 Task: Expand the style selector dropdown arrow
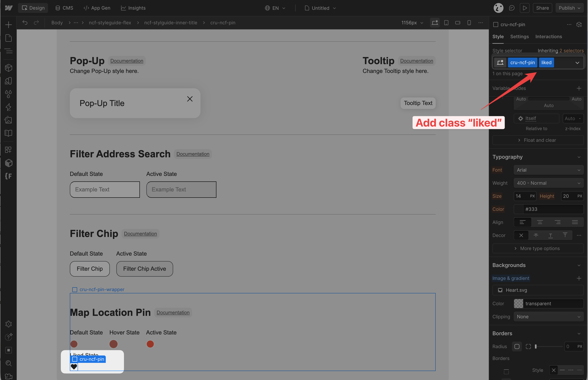[577, 63]
